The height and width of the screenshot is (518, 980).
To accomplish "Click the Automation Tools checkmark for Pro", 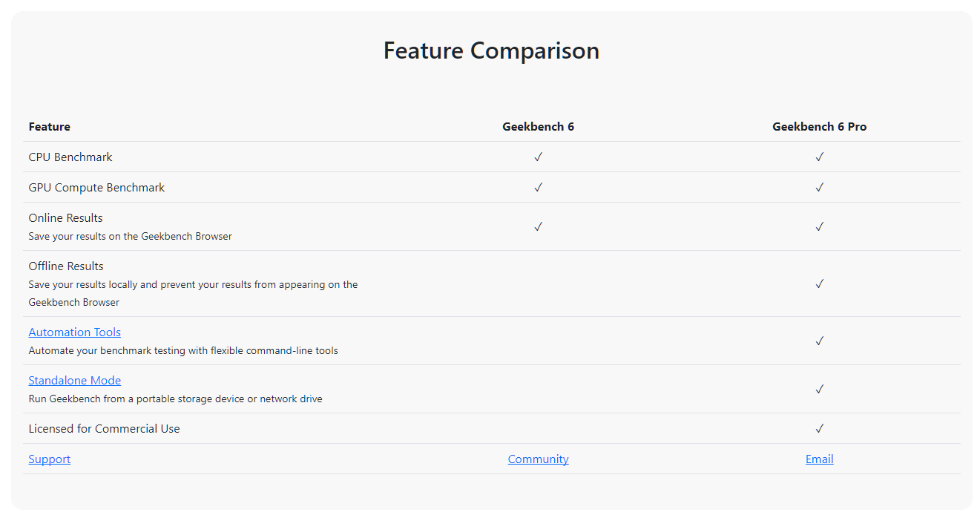I will [819, 341].
